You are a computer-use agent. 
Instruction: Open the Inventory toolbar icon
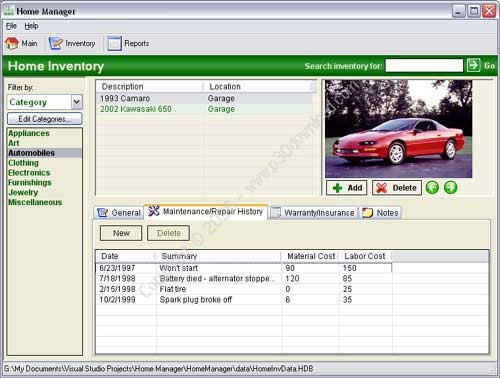(56, 43)
